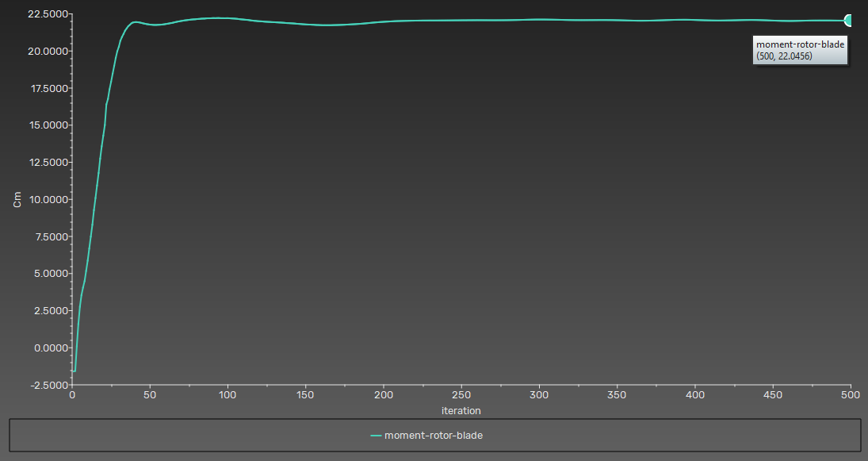Image resolution: width=868 pixels, height=461 pixels.
Task: Click the 17.5000 y-axis tick label
Action: point(47,89)
